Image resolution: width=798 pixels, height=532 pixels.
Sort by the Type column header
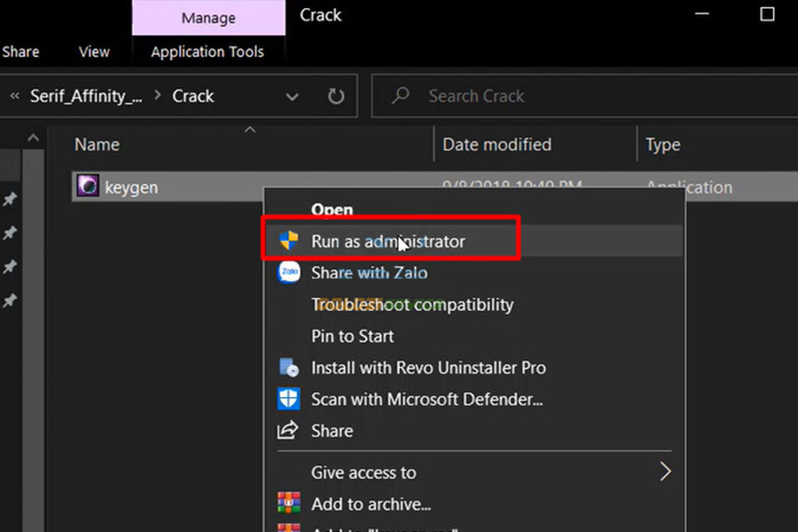tap(662, 145)
